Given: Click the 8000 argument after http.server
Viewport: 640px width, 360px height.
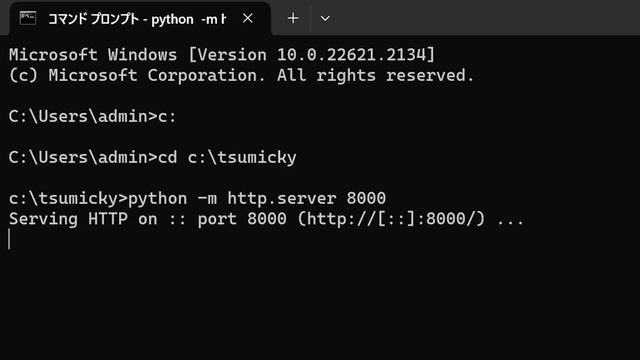Looking at the screenshot, I should [366, 199].
